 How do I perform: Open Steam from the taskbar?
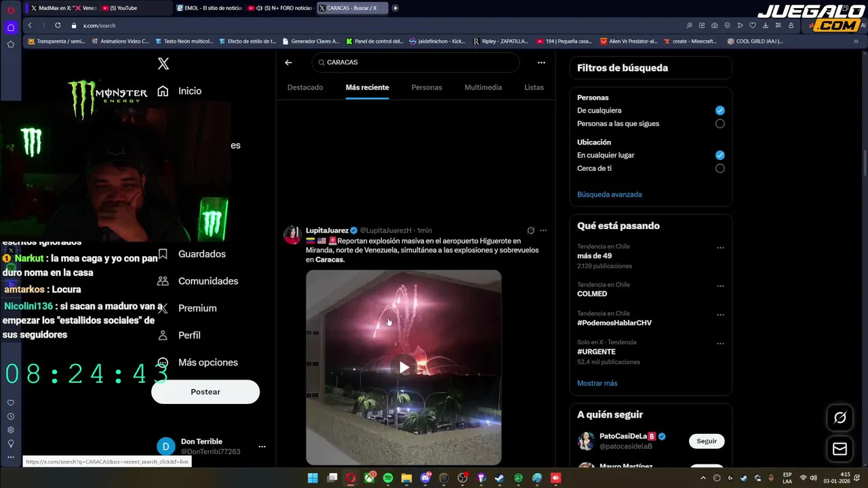[500, 478]
